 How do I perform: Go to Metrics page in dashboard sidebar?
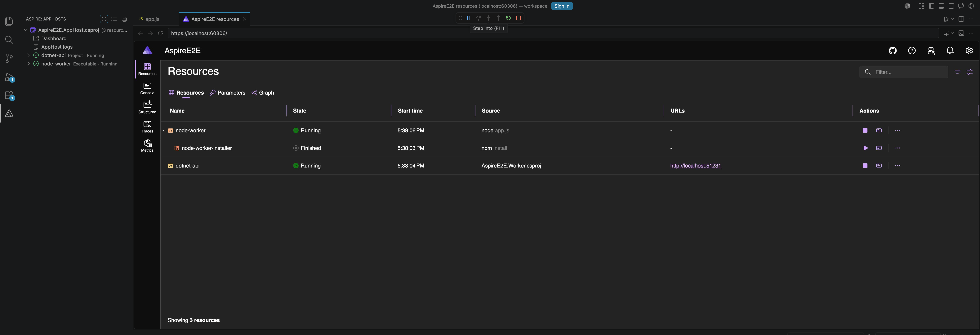click(147, 146)
